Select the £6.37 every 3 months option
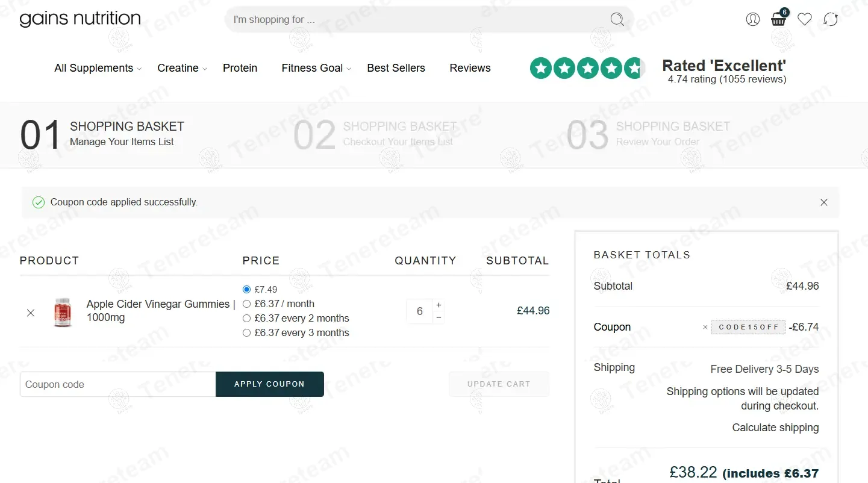Screen dimensions: 868x483 246,333
